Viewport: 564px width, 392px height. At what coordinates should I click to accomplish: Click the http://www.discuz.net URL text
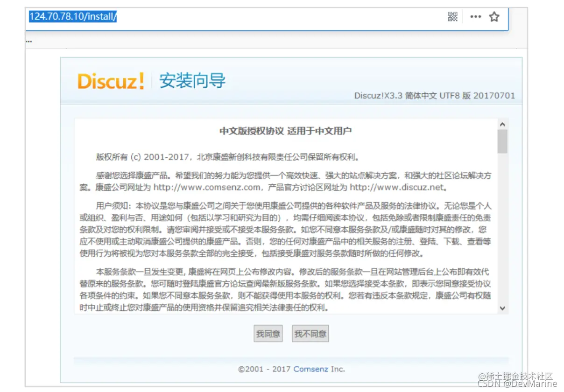396,188
